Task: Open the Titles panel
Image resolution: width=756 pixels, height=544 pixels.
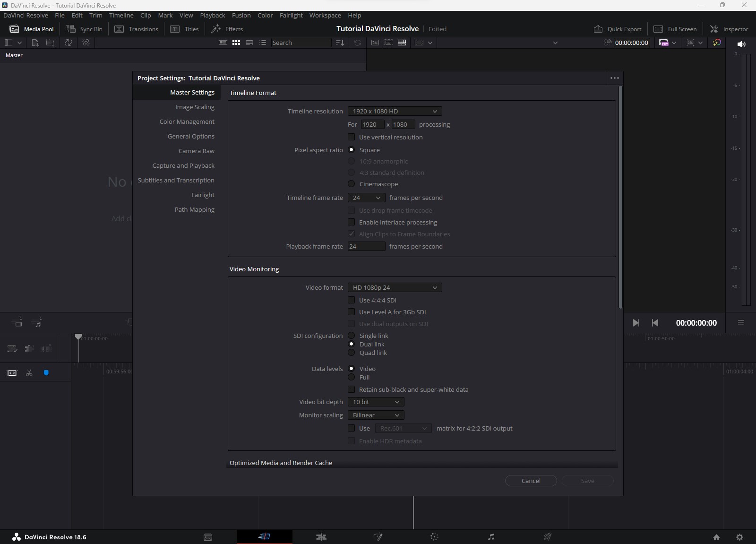Action: click(x=185, y=29)
